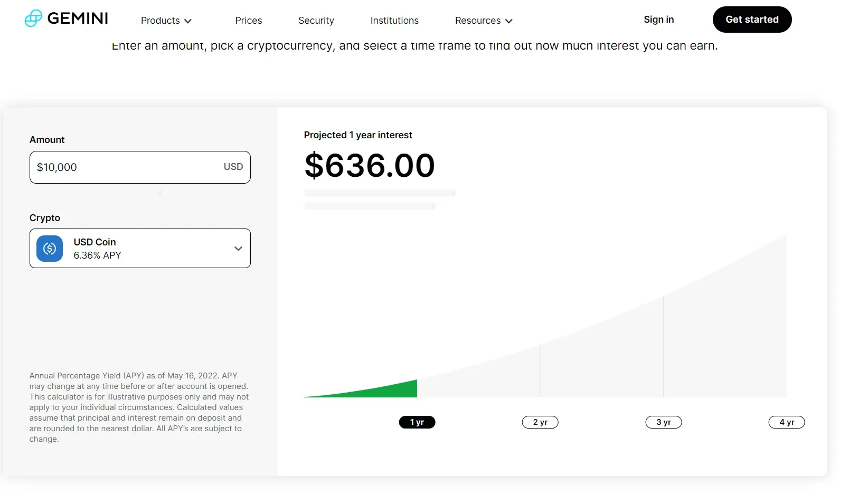Open the Prices page
849x504 pixels.
pos(249,21)
